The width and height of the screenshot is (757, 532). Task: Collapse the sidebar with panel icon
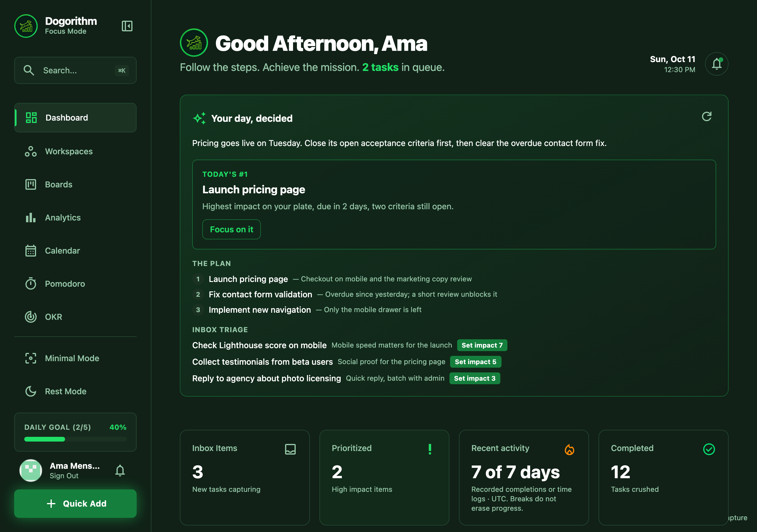pos(127,26)
